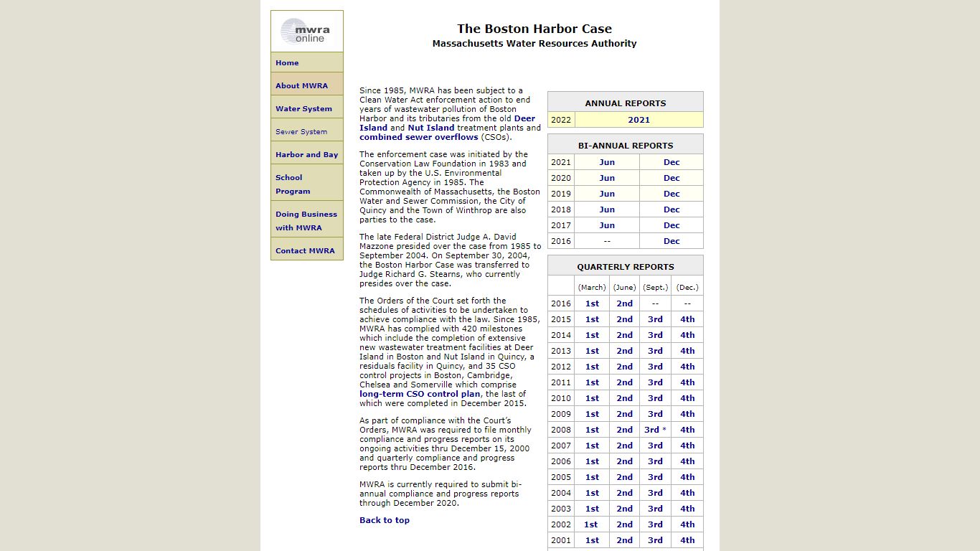
Task: Open 2007 1st quarterly report
Action: coord(592,446)
